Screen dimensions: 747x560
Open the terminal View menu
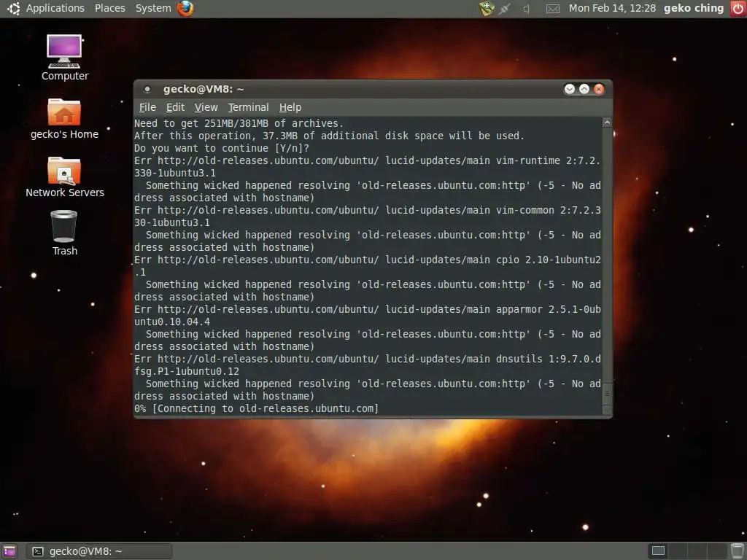coord(206,107)
